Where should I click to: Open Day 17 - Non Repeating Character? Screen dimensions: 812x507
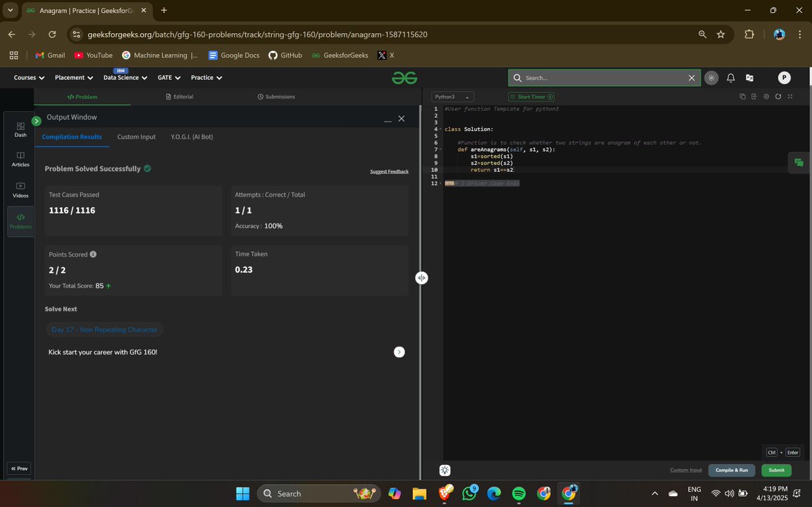pyautogui.click(x=105, y=330)
